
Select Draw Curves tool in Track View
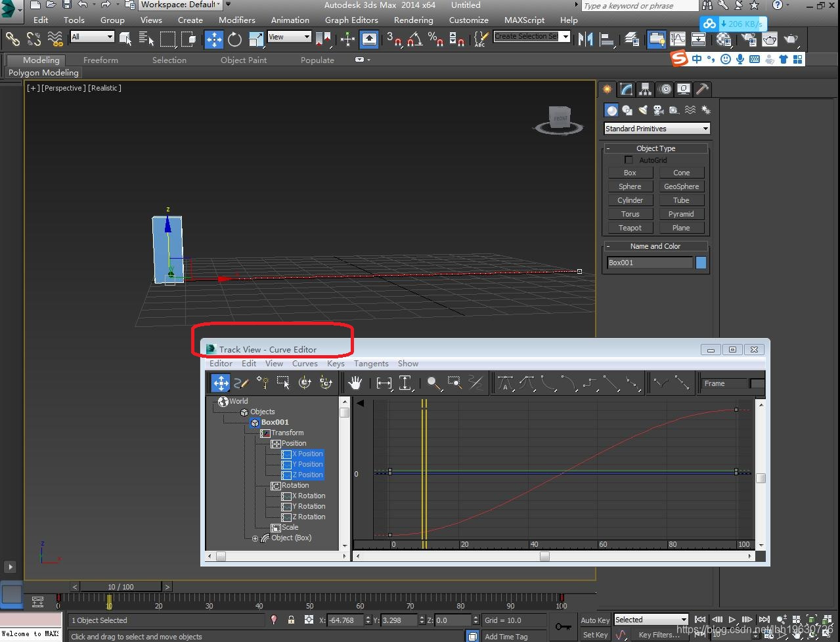click(x=241, y=383)
